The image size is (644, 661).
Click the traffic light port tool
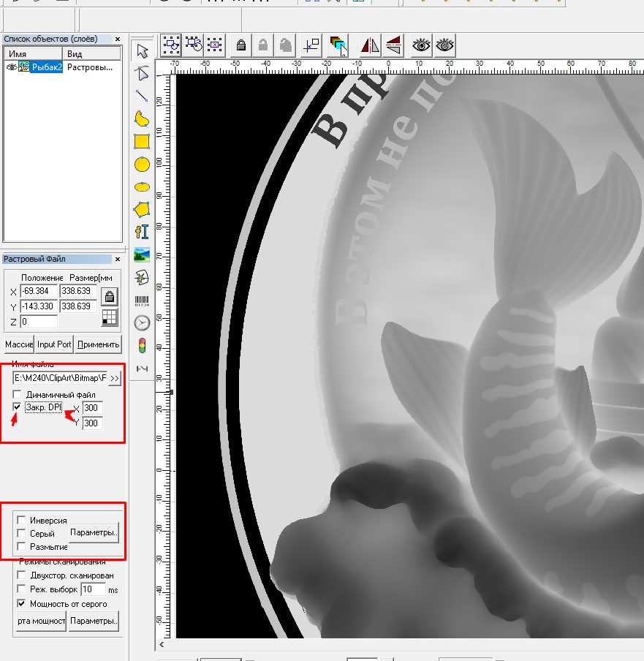142,345
